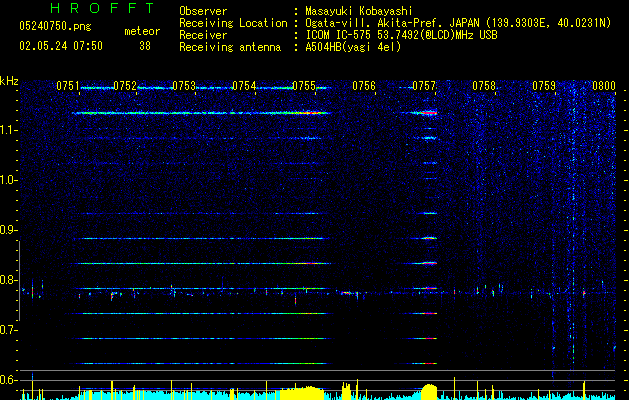
Task: Select the filename 05240750.png
Action: click(55, 27)
